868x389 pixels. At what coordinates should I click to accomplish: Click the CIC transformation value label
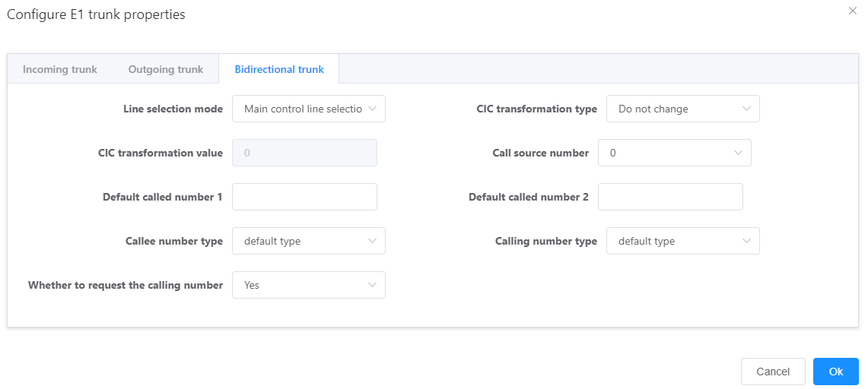click(x=161, y=153)
